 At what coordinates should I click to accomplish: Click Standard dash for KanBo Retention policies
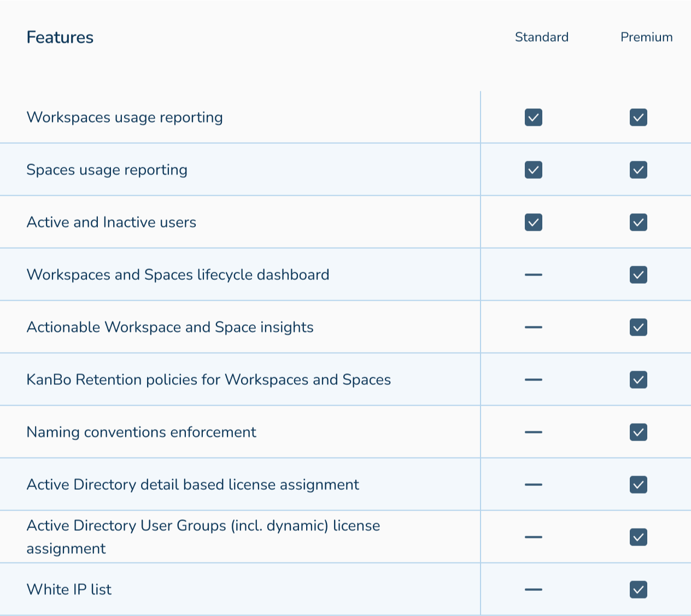(x=533, y=380)
